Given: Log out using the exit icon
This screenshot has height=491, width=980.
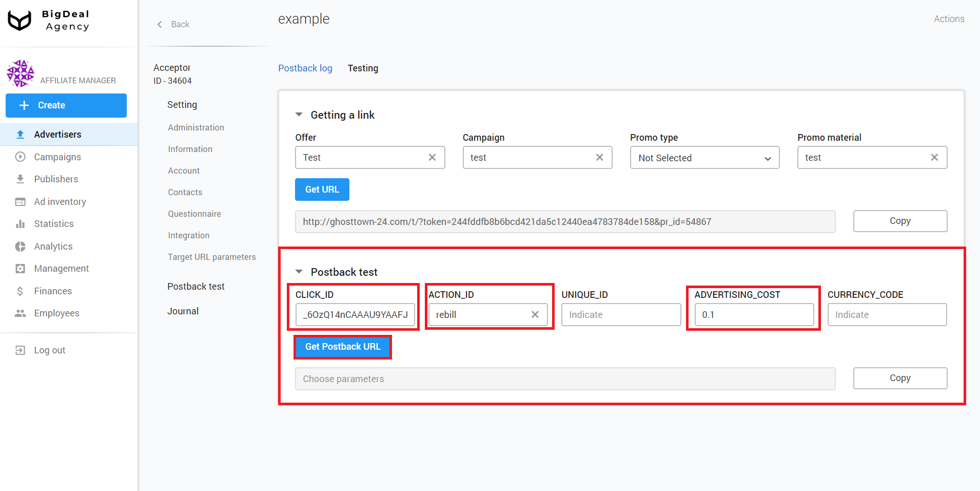Looking at the screenshot, I should tap(20, 350).
